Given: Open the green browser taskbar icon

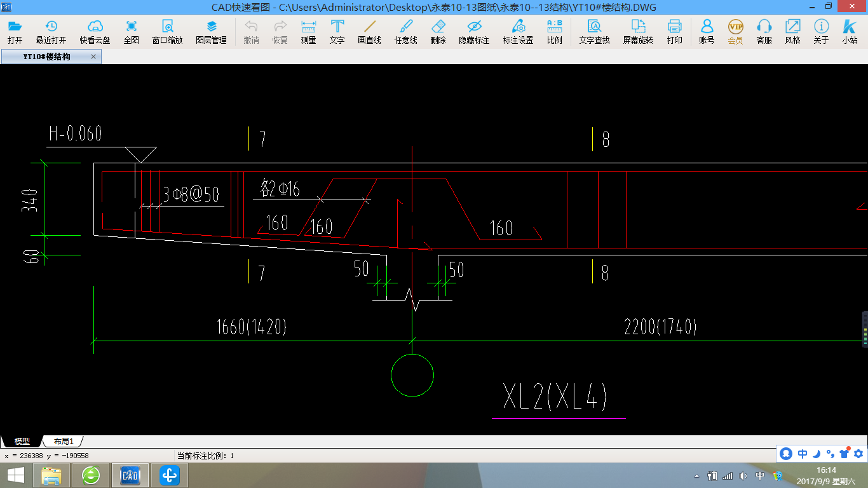Looking at the screenshot, I should 91,475.
